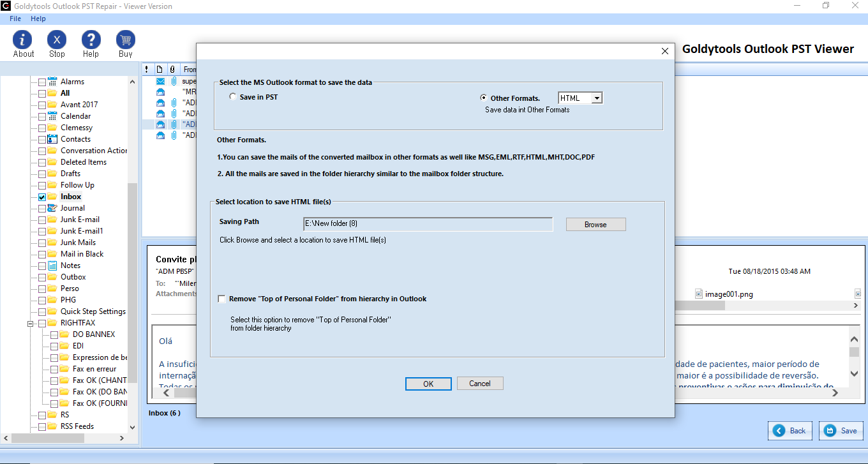Check the Contacts folder checkbox
This screenshot has width=868, height=464.
42,140
